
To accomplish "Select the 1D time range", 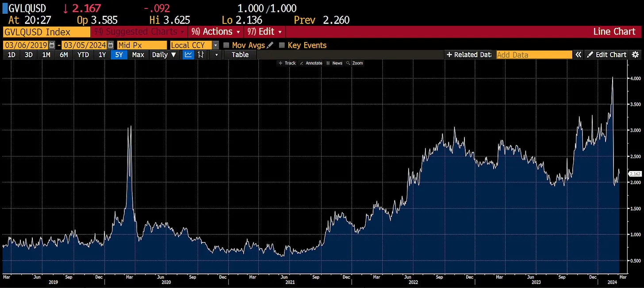I will click(12, 55).
